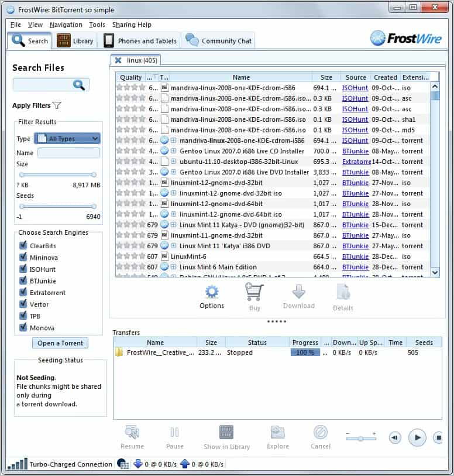454x476 pixels.
Task: Open the All Types filter dropdown
Action: pyautogui.click(x=67, y=138)
